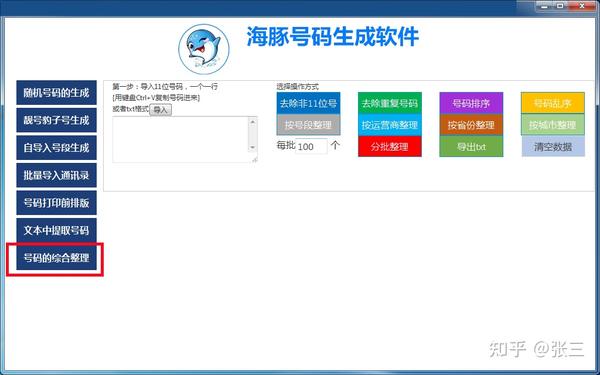Click 导出txt export button
Image resolution: width=600 pixels, height=375 pixels.
point(471,147)
